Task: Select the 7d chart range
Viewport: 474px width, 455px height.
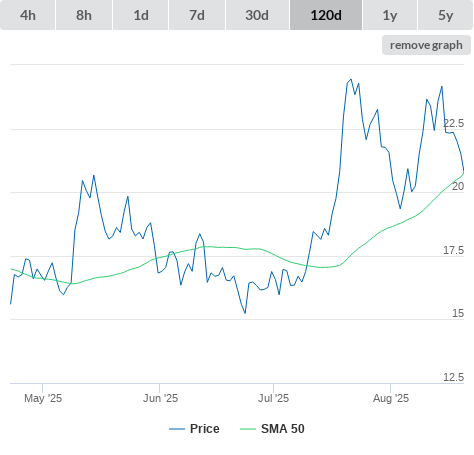Action: click(x=197, y=15)
